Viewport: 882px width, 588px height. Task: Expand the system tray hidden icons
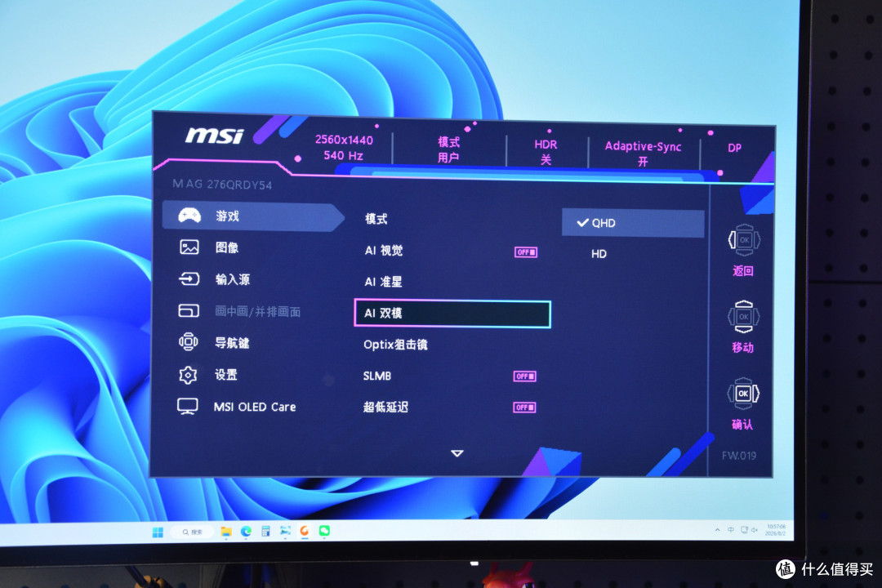(717, 530)
